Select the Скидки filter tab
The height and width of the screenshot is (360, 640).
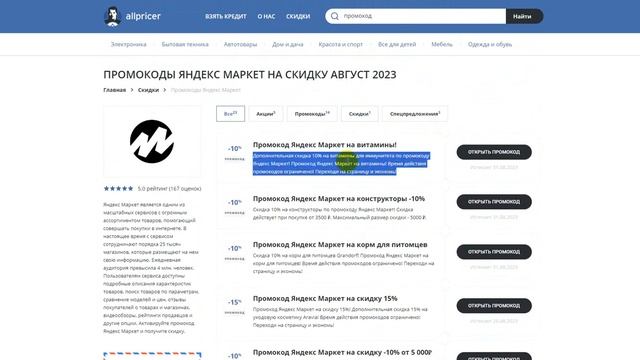tap(360, 114)
